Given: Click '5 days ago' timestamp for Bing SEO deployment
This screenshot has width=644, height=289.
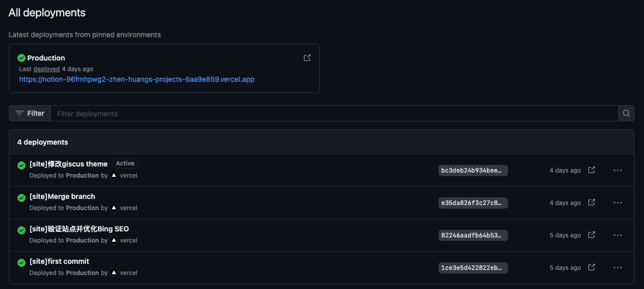Looking at the screenshot, I should tap(565, 235).
